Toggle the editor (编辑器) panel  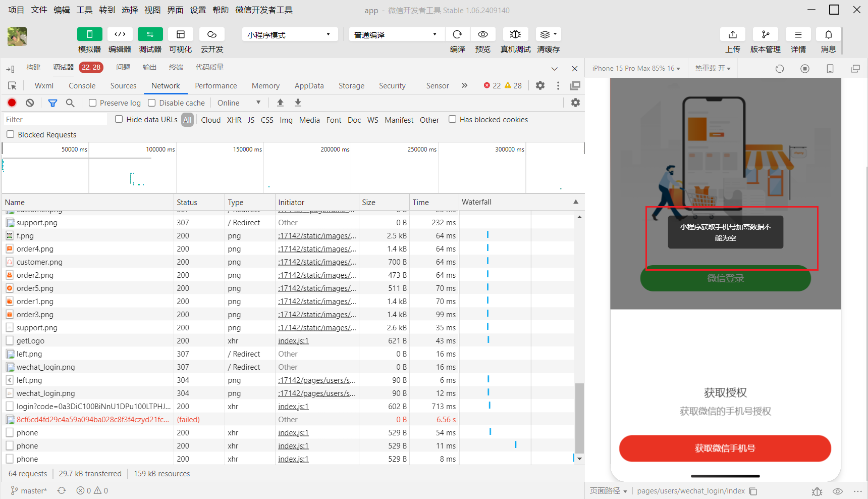(x=120, y=34)
